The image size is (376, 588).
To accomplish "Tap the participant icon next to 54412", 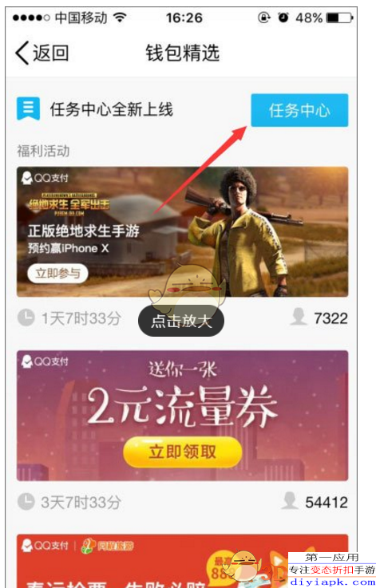I will click(x=290, y=500).
